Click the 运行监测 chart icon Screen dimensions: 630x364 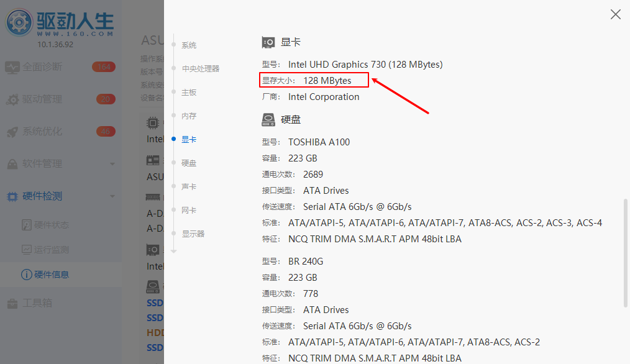(27, 250)
